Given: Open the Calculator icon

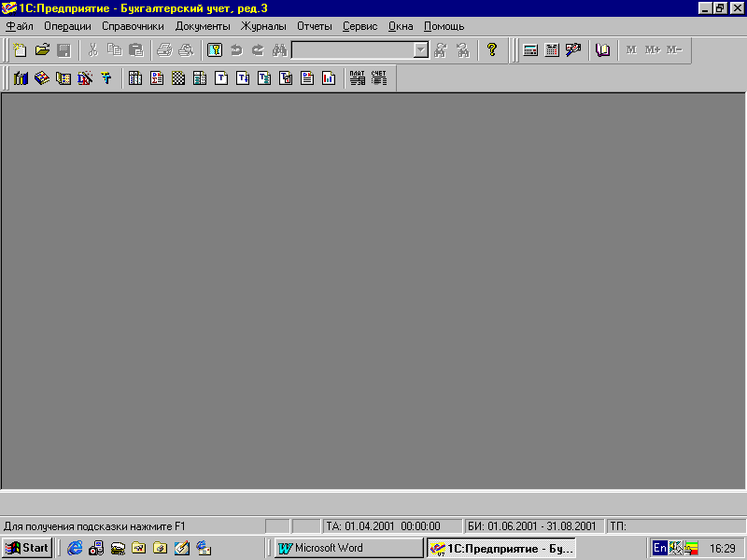Looking at the screenshot, I should tap(530, 50).
